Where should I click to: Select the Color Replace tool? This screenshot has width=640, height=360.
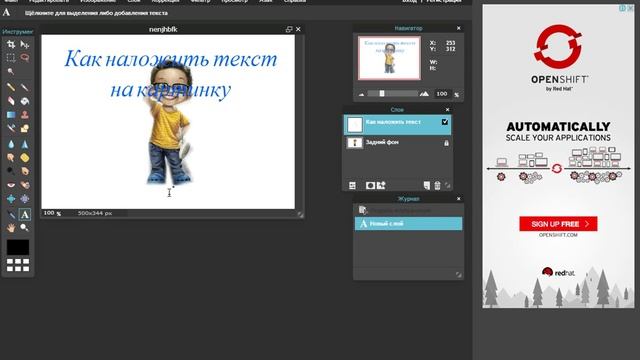coord(11,129)
